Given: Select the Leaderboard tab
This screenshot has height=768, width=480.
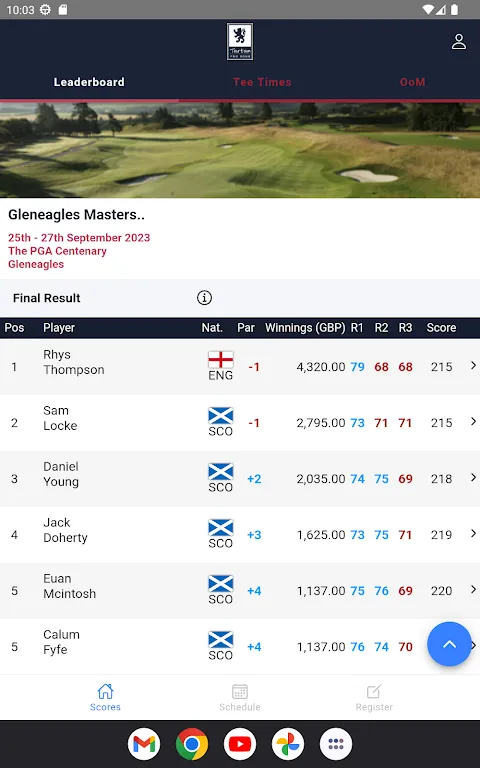Looking at the screenshot, I should click(x=89, y=82).
